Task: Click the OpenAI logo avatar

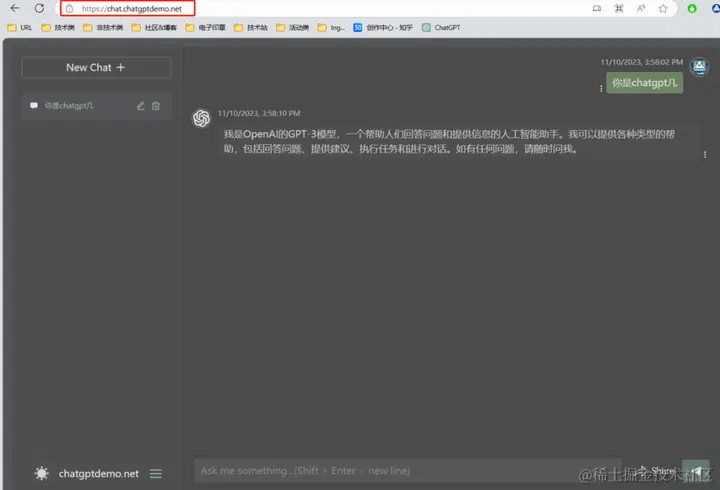Action: click(x=201, y=118)
